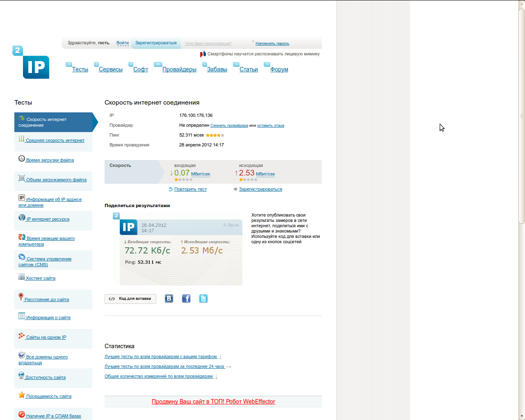Image resolution: width=525 pixels, height=420 pixels.
Task: Click the outgoing speed Мбит/сек unit link
Action: coord(265,174)
